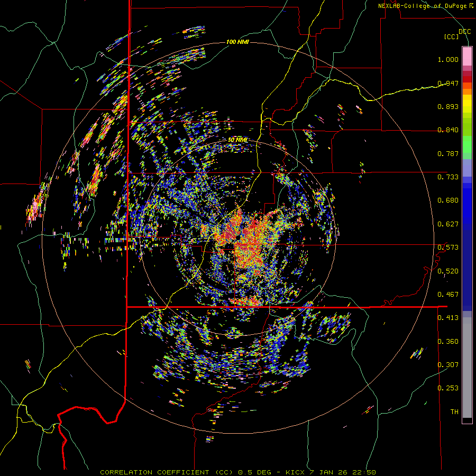The image size is (476, 476).
Task: Click the 0.893 scale value
Action: (x=448, y=106)
